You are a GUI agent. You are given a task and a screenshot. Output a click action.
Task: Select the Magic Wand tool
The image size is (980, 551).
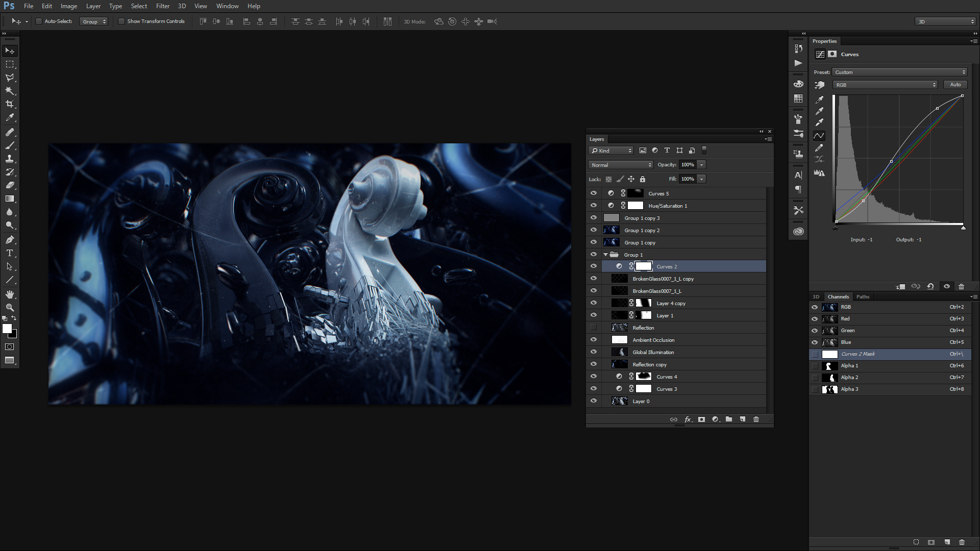point(10,91)
